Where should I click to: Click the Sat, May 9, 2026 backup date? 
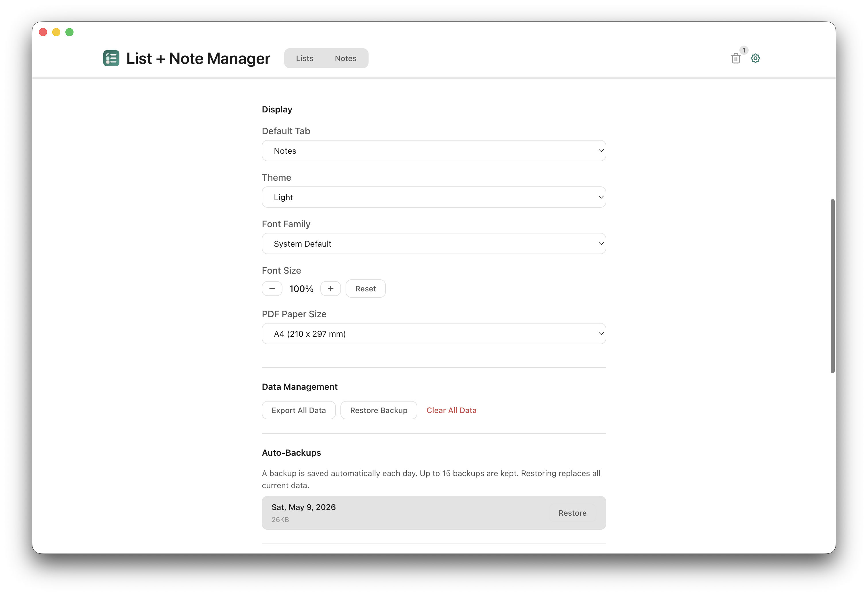pos(303,507)
